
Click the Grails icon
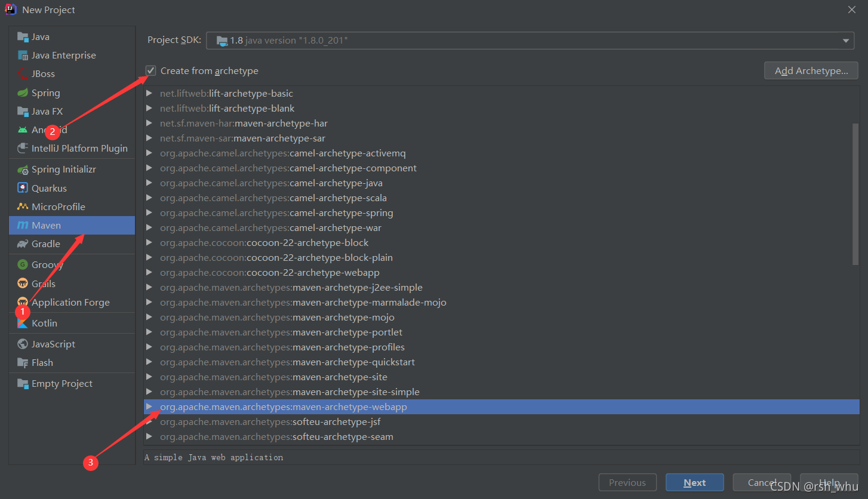click(23, 284)
